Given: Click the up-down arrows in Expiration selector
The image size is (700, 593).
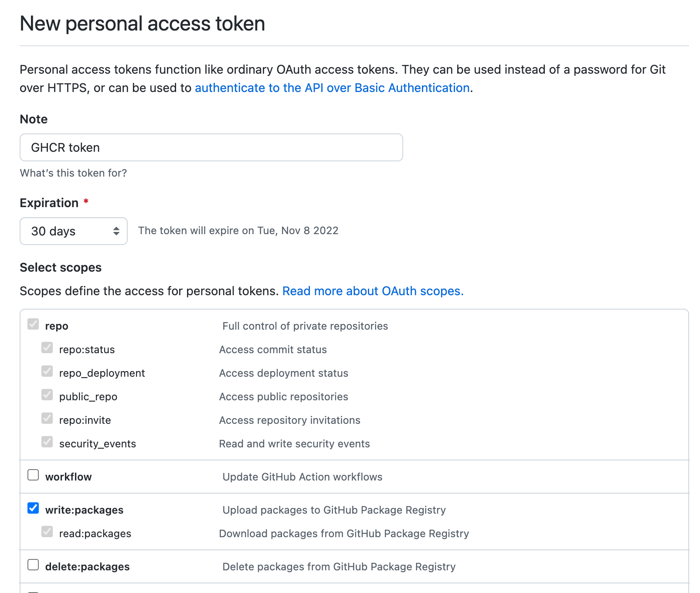Looking at the screenshot, I should tap(116, 231).
